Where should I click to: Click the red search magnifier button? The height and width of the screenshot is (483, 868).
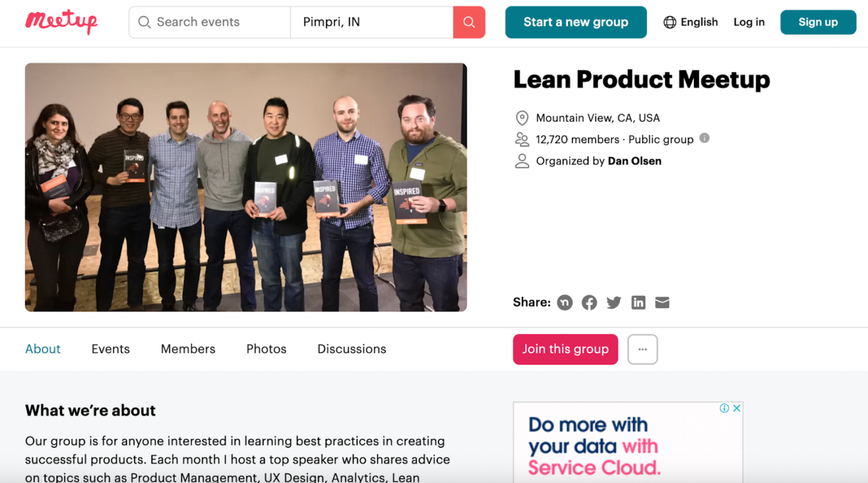(x=469, y=22)
